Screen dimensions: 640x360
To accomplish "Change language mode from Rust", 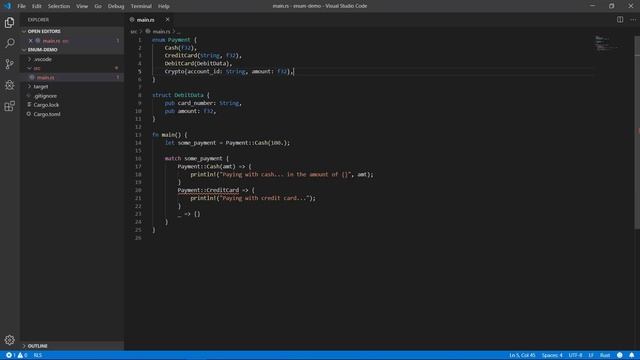I will [x=605, y=355].
